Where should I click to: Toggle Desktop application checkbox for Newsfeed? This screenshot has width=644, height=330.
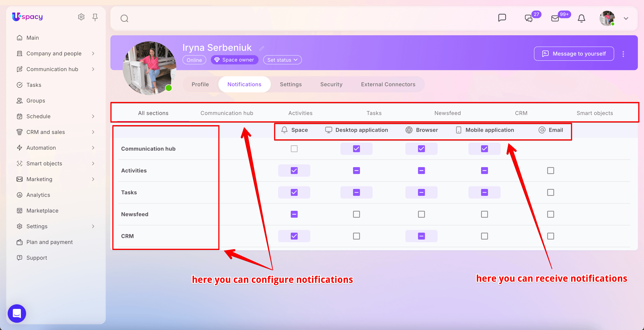(356, 214)
